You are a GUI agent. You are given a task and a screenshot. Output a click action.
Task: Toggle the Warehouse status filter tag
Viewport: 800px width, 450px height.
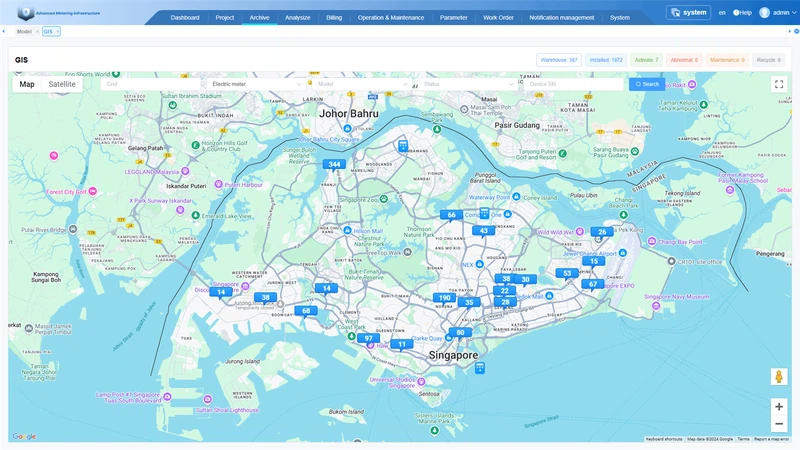(x=559, y=60)
